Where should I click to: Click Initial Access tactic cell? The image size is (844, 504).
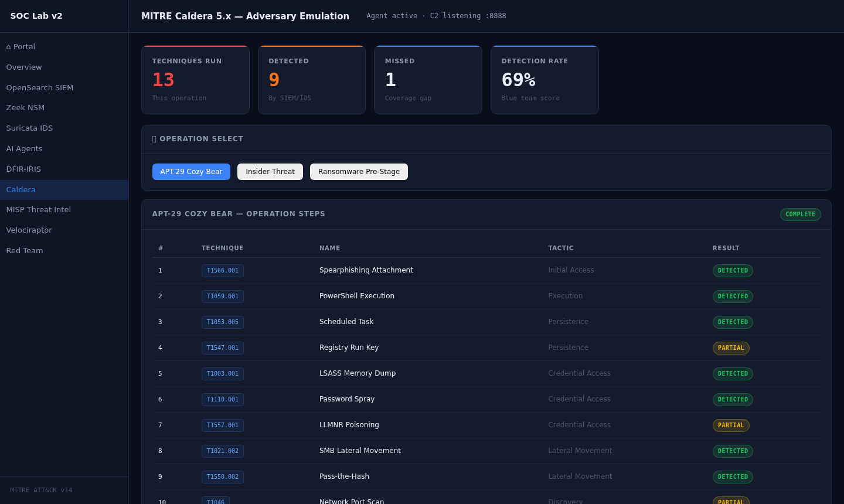571,270
